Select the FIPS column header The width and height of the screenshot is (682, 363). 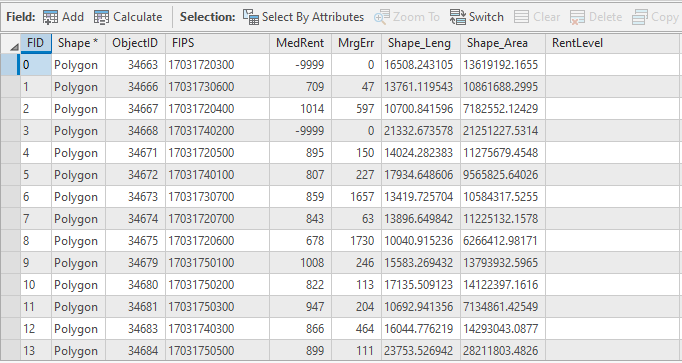point(217,43)
